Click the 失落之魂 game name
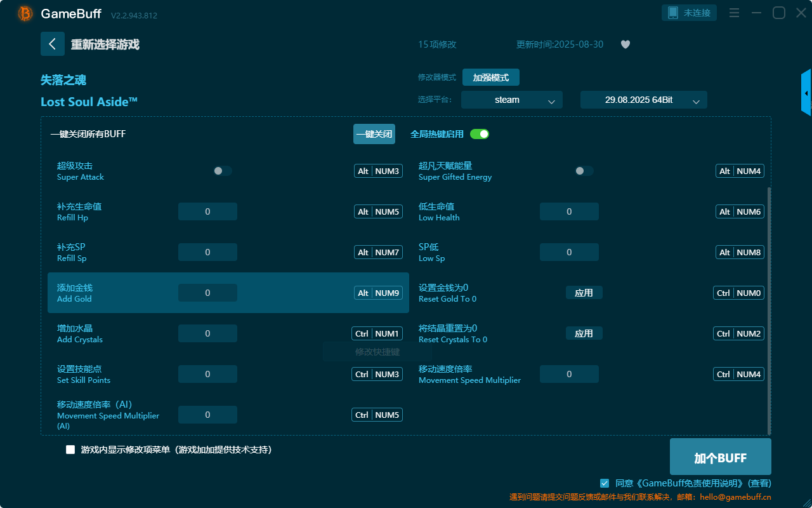The image size is (812, 508). point(63,80)
